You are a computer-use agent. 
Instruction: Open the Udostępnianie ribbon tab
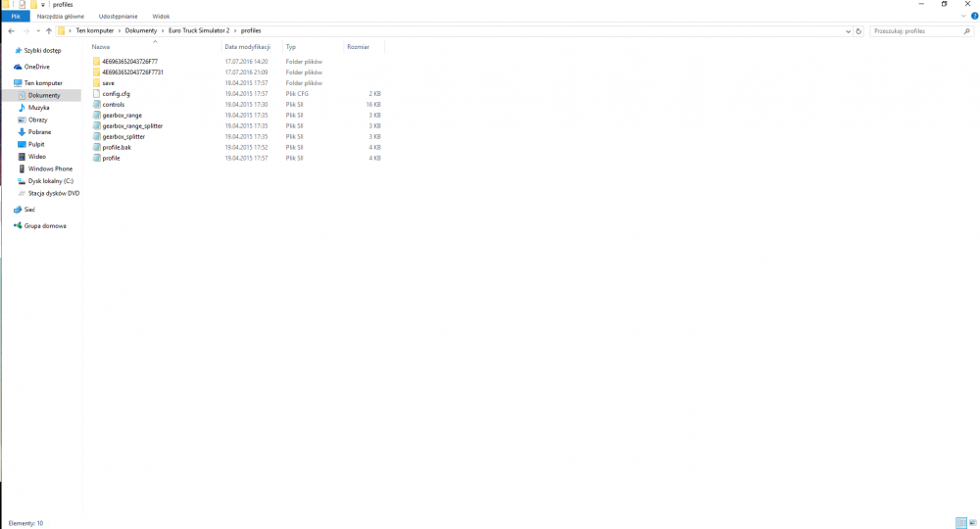[x=119, y=17]
